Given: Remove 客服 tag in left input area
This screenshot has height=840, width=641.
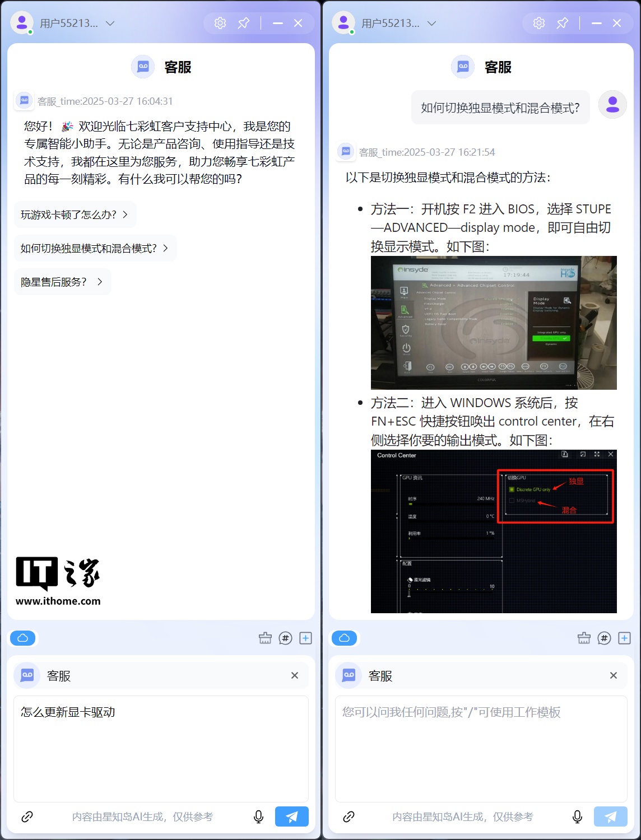Looking at the screenshot, I should tap(295, 675).
